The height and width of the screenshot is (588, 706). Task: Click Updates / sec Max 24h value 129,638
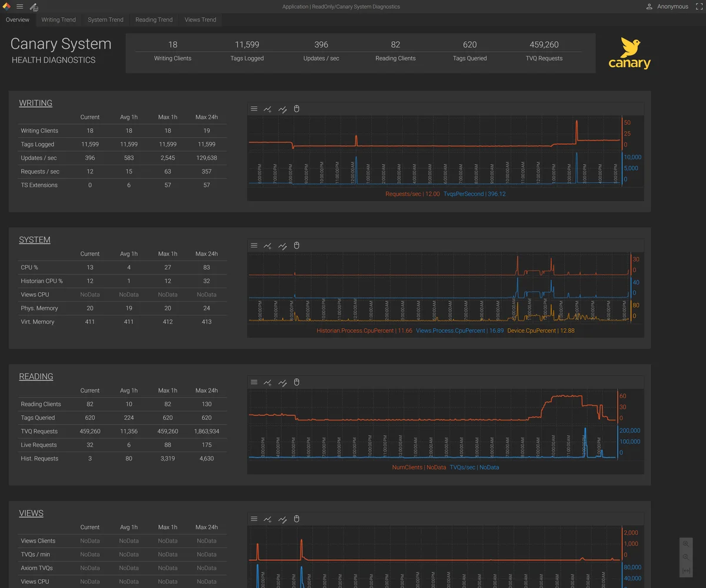tap(207, 158)
